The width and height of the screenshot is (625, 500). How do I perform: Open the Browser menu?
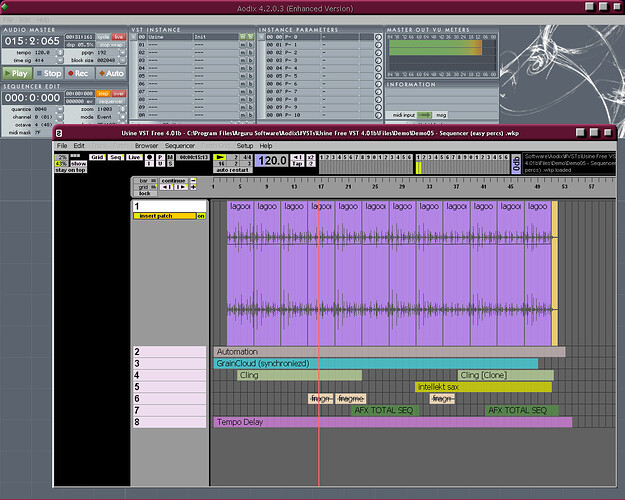[146, 146]
